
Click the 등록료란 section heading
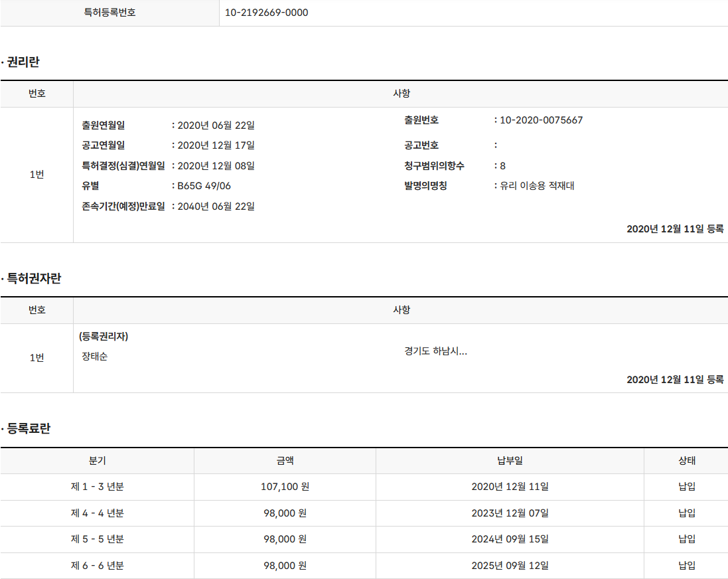(29, 429)
